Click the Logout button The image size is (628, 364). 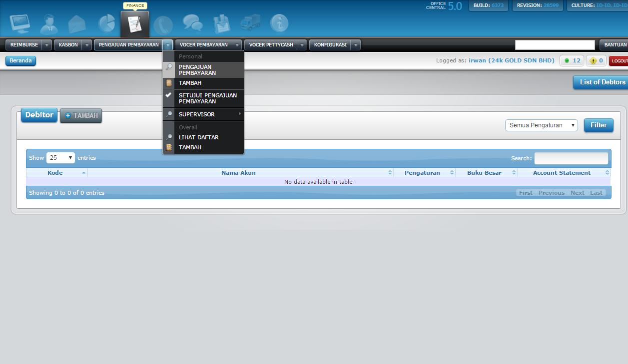click(x=619, y=61)
